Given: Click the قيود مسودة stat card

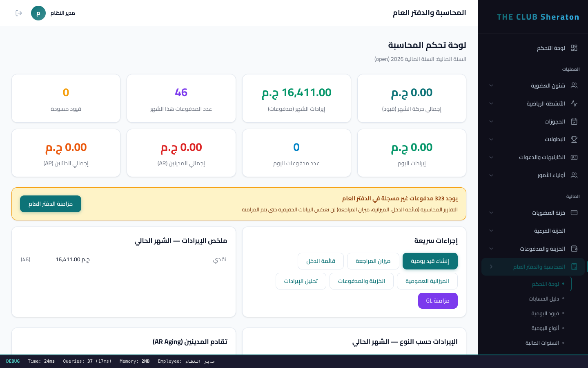Looking at the screenshot, I should pyautogui.click(x=66, y=98).
